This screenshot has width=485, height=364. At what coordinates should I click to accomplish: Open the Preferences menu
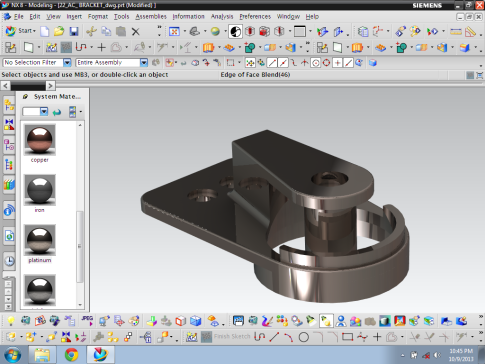(255, 17)
